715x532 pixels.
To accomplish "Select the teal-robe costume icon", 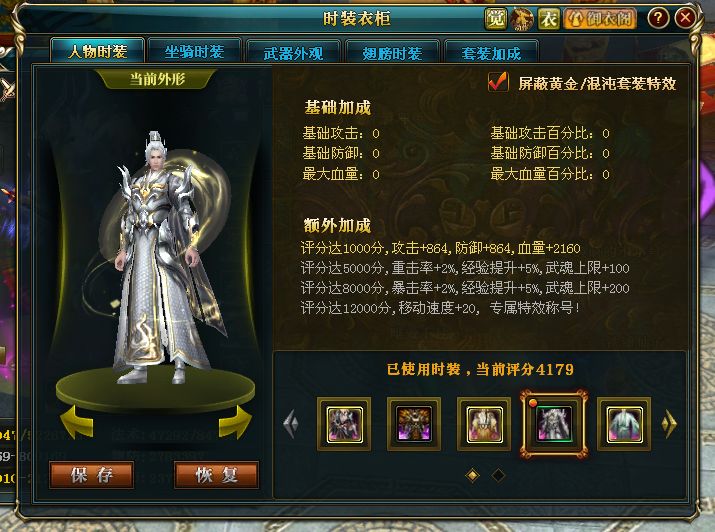I will click(x=624, y=424).
